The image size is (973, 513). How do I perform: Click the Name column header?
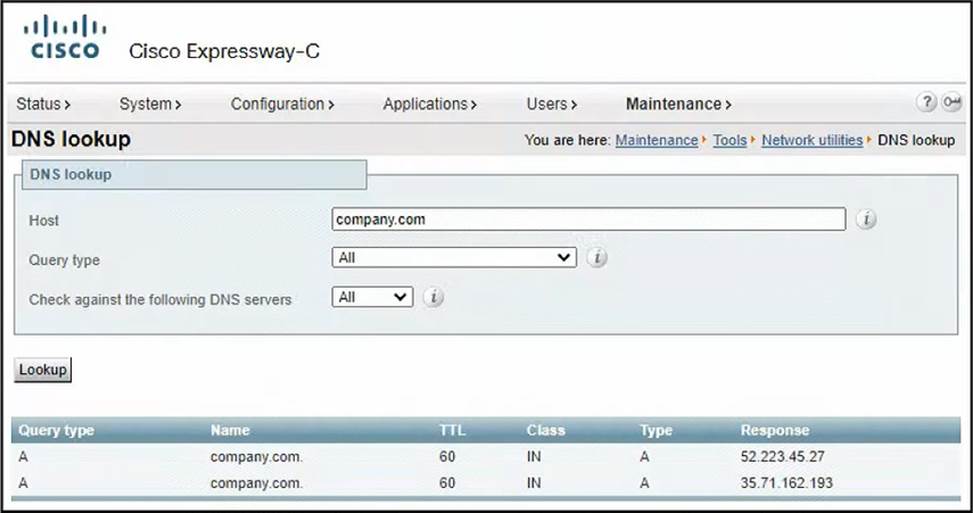pos(230,430)
